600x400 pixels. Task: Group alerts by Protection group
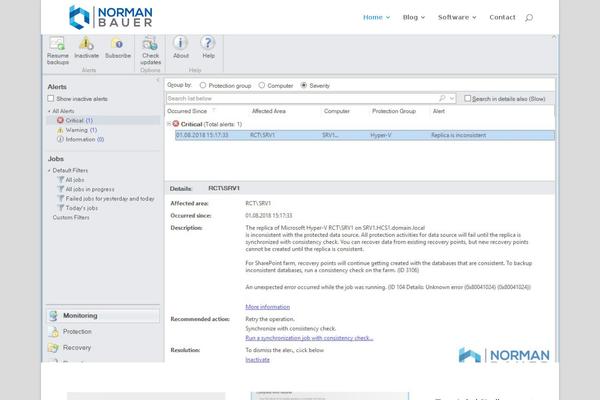pos(203,85)
